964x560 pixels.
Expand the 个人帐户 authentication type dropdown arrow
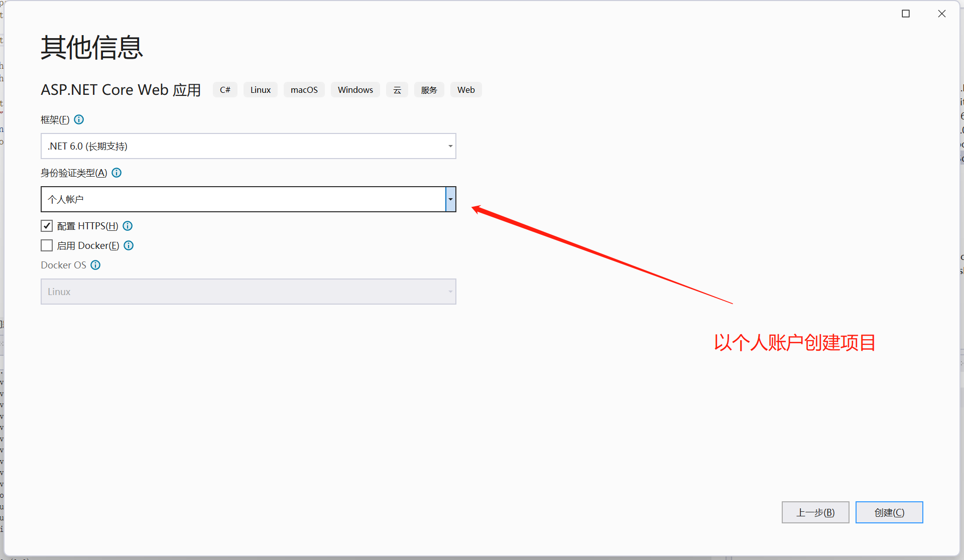click(x=450, y=199)
